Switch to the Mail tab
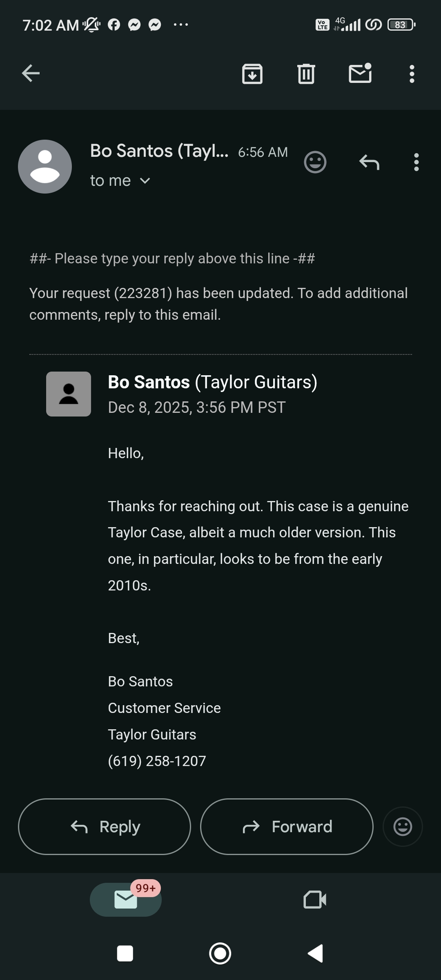 pyautogui.click(x=126, y=900)
